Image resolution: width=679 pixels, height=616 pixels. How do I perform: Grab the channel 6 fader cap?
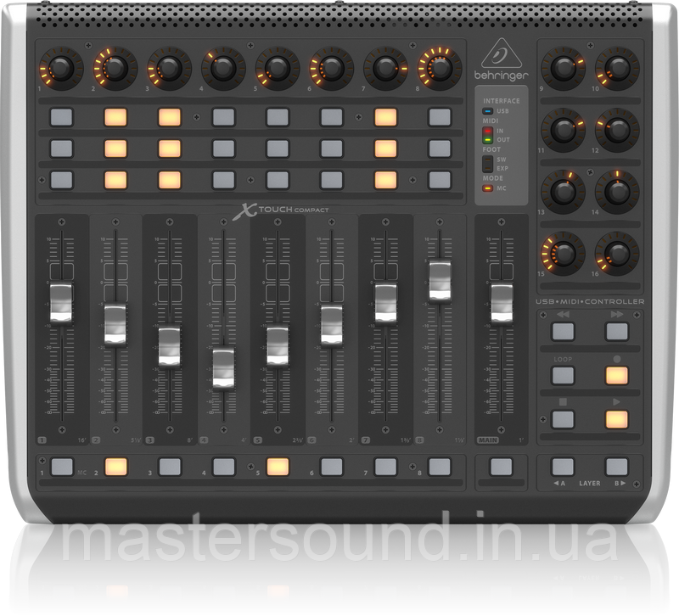332,325
